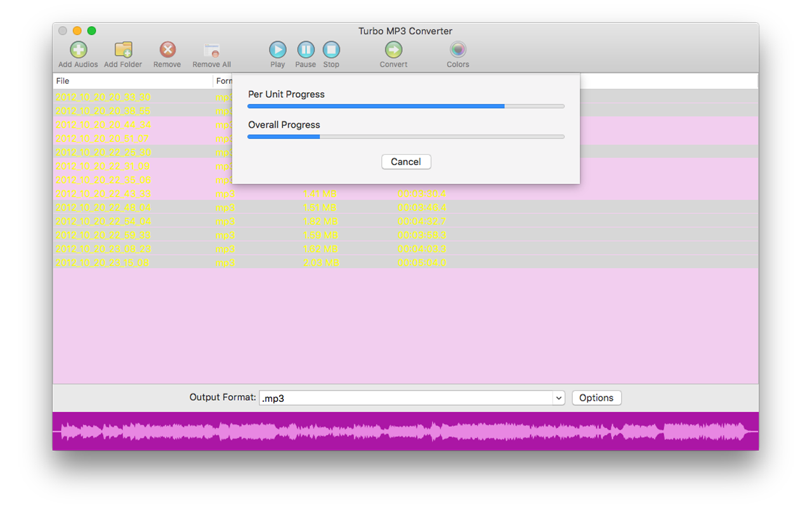Click the 1.82 MB size cell
The width and height of the screenshot is (812, 508).
coord(321,221)
